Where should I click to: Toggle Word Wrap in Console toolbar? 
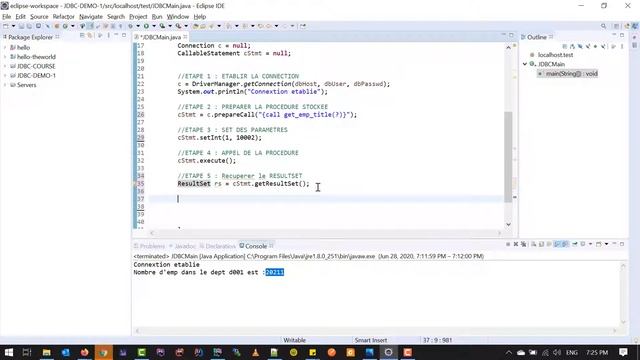click(x=549, y=244)
